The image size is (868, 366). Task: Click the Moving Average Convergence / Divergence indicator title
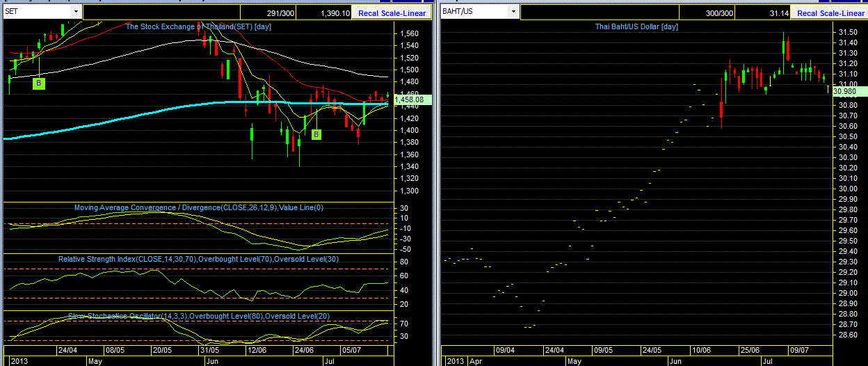(x=199, y=207)
